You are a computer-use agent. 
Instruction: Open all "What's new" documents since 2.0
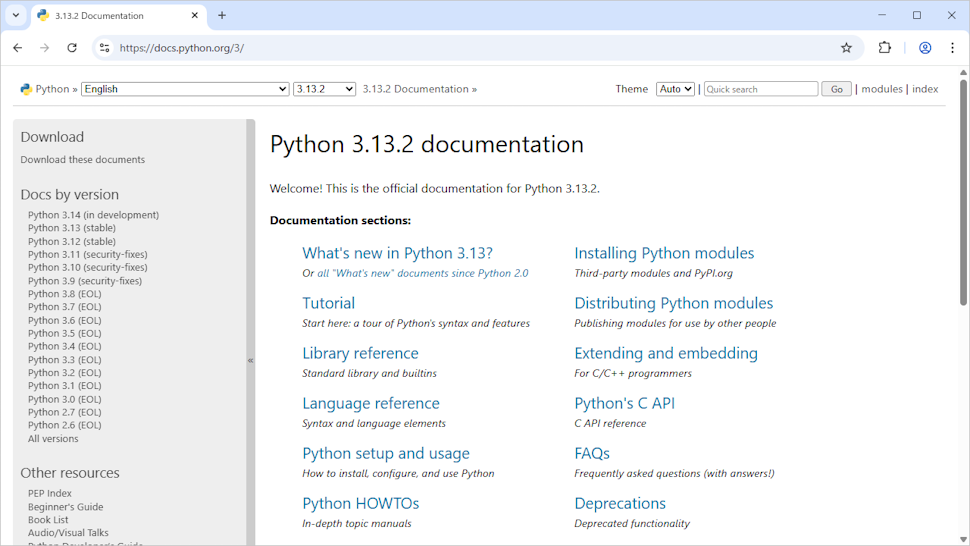423,273
